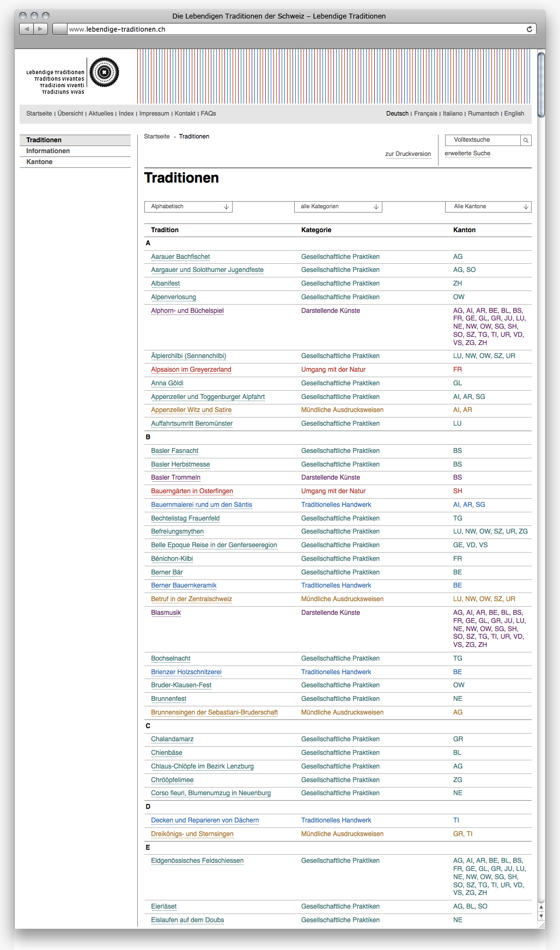Screen dimensions: 560x950
Task: Select Traditionen in the left sidebar
Action: pyautogui.click(x=75, y=140)
